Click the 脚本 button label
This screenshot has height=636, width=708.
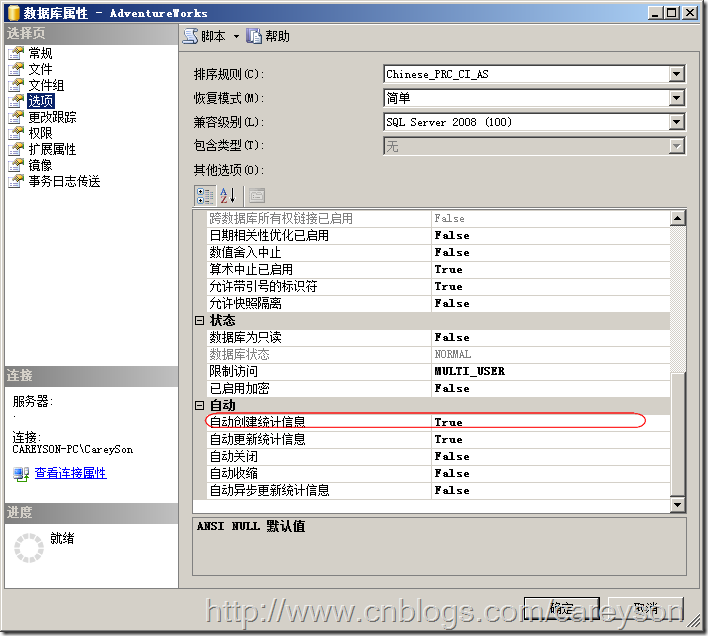tap(213, 36)
